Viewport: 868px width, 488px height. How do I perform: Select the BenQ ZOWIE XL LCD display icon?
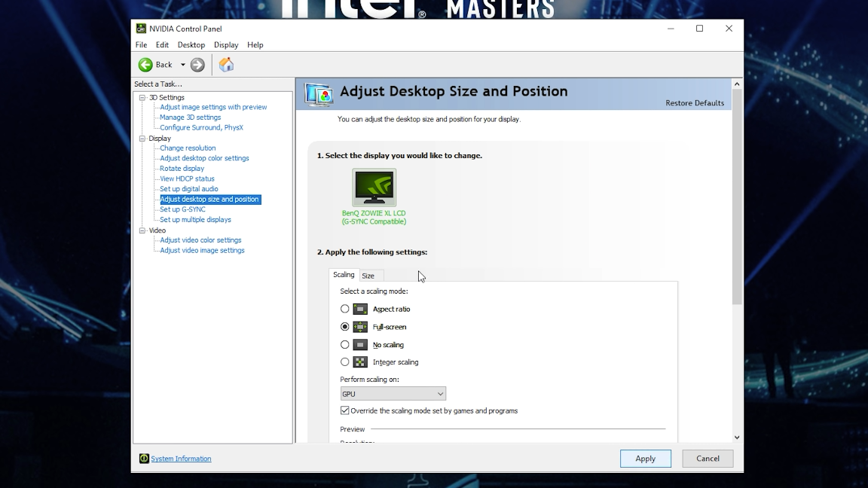click(x=374, y=188)
